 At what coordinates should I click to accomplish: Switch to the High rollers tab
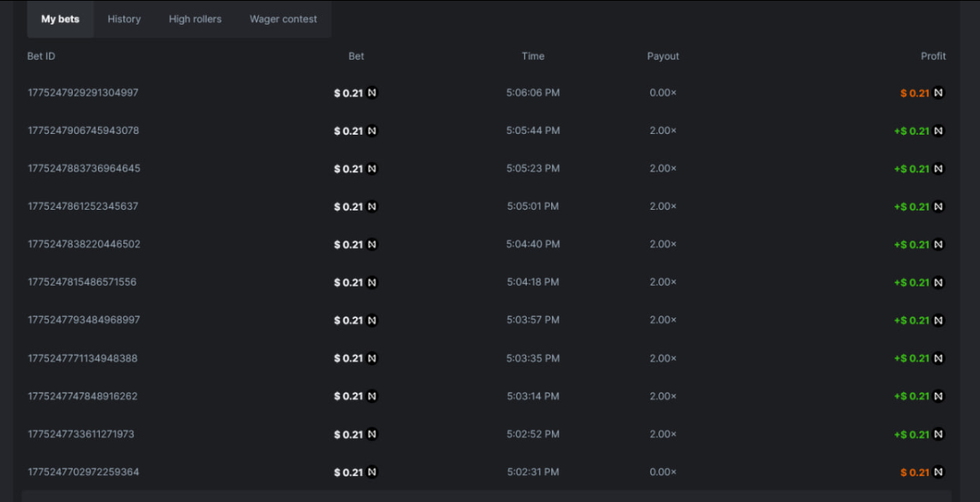tap(195, 19)
